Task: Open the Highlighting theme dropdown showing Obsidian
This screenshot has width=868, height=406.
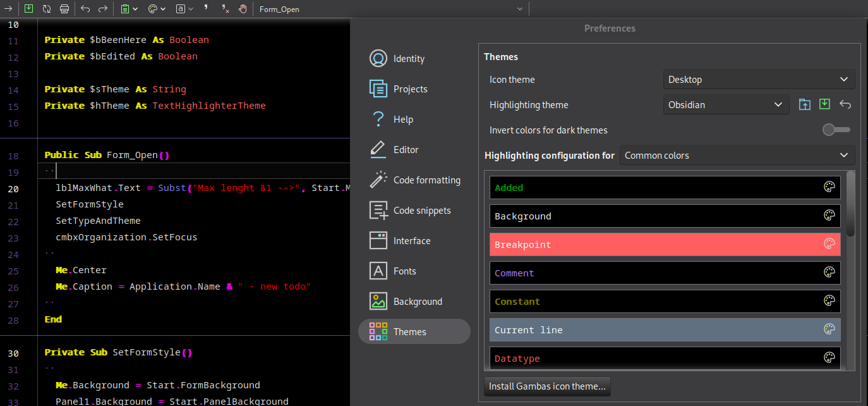Action: [x=726, y=105]
